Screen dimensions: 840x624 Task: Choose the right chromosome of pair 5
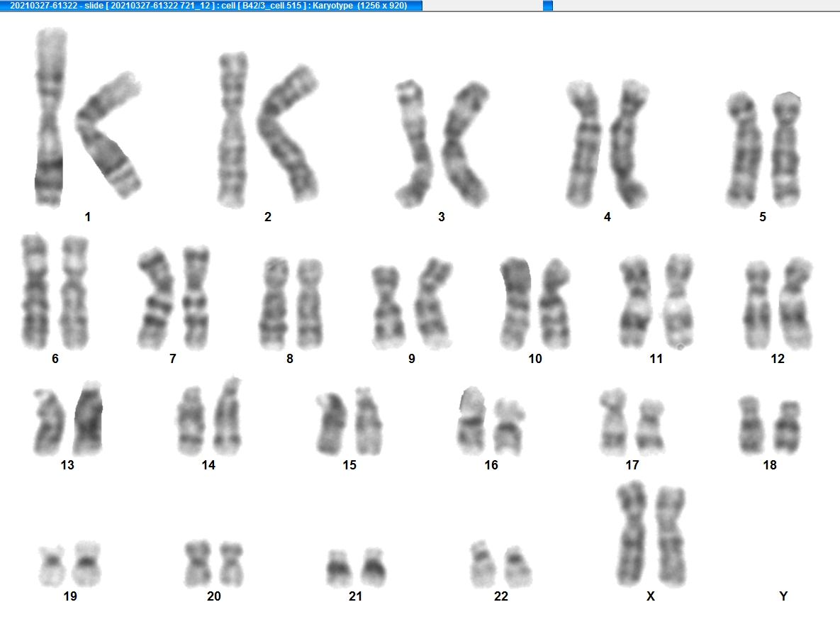(786, 149)
